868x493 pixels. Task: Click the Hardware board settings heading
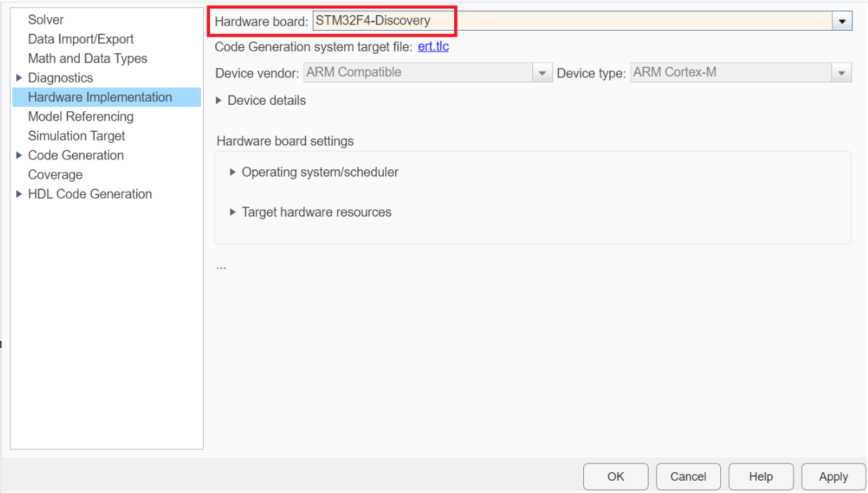285,141
